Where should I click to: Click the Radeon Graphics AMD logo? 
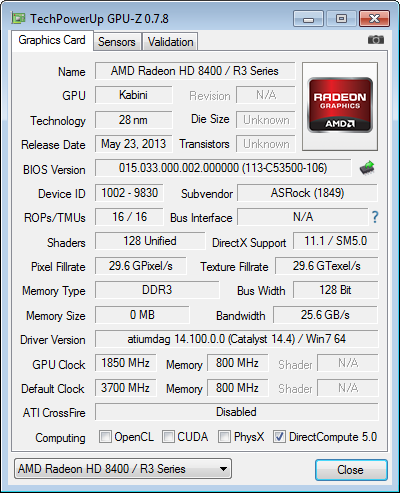(x=340, y=105)
